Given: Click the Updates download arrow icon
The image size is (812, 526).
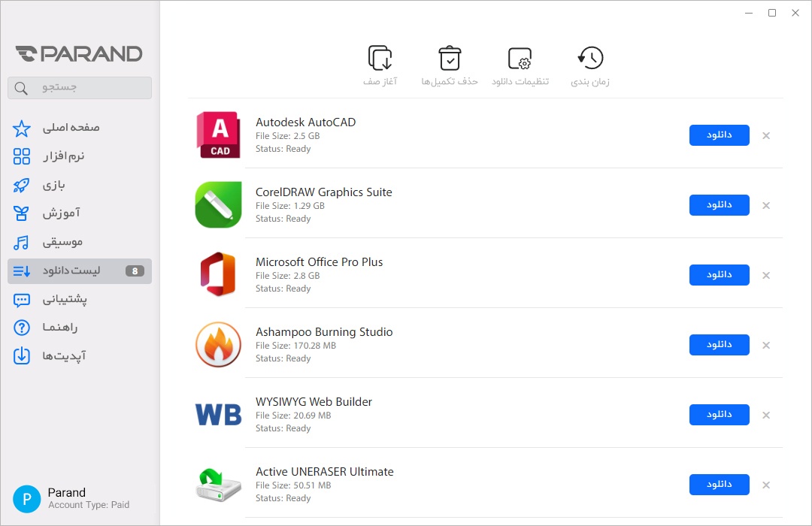Looking at the screenshot, I should 22,356.
